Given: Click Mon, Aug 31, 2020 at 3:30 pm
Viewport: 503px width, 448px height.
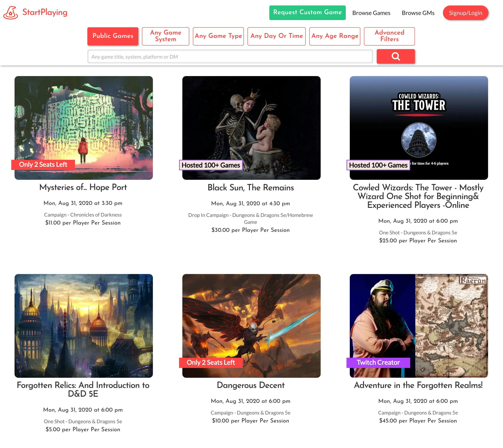Looking at the screenshot, I should click(83, 203).
